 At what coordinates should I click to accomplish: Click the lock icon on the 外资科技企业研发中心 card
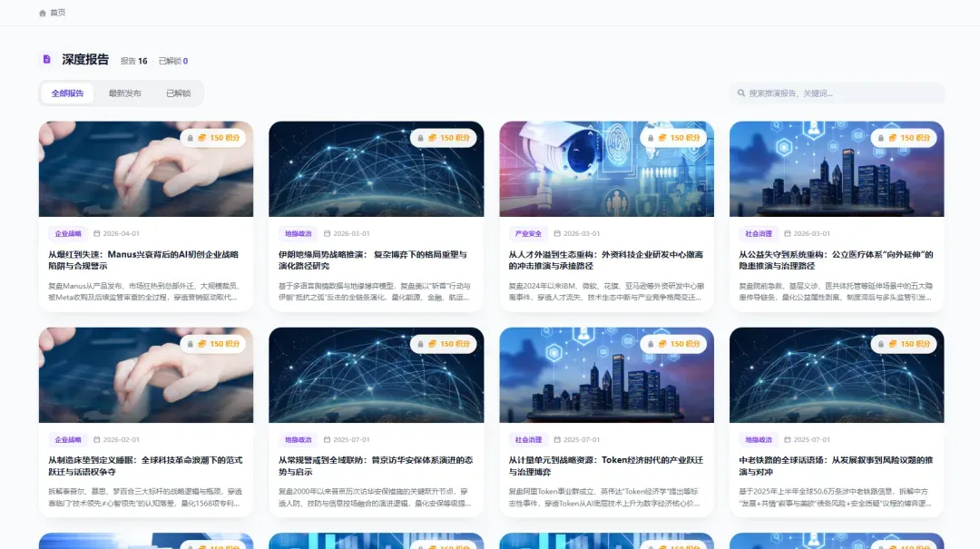coord(651,138)
